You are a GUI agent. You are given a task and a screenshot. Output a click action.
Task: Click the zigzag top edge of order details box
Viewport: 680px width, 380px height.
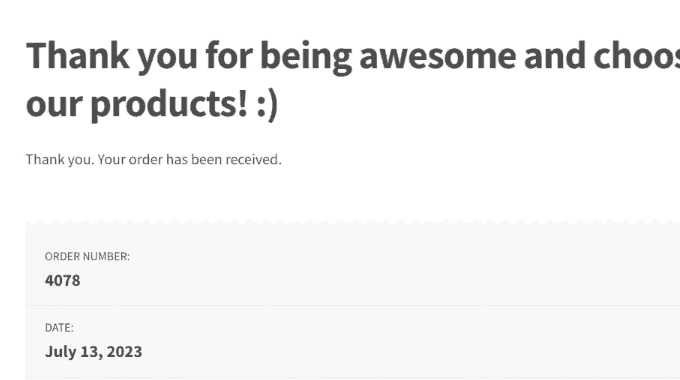(353, 223)
